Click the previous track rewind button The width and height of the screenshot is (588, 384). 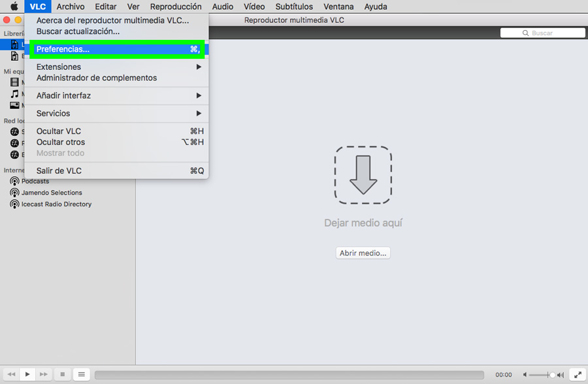click(11, 374)
